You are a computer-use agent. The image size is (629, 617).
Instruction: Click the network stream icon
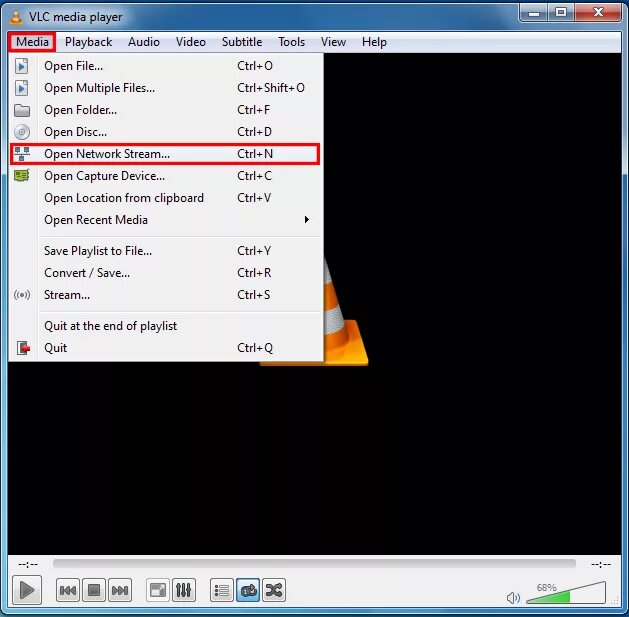[x=22, y=154]
